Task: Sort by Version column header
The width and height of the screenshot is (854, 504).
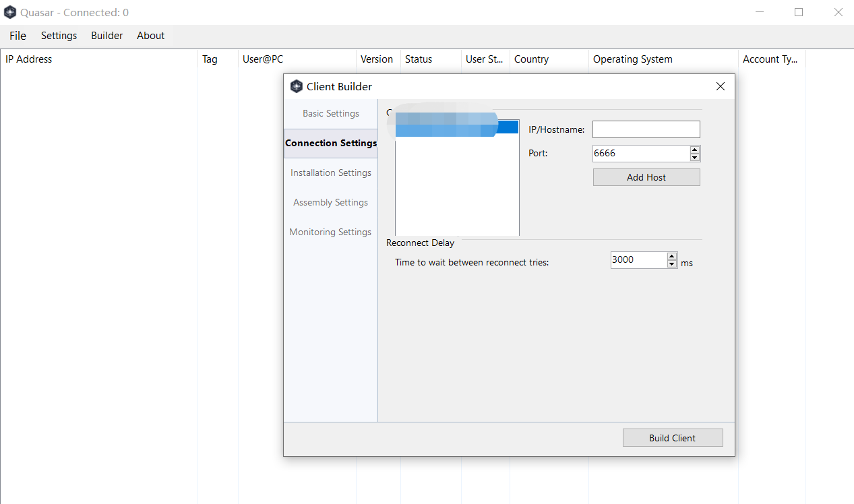Action: [378, 59]
